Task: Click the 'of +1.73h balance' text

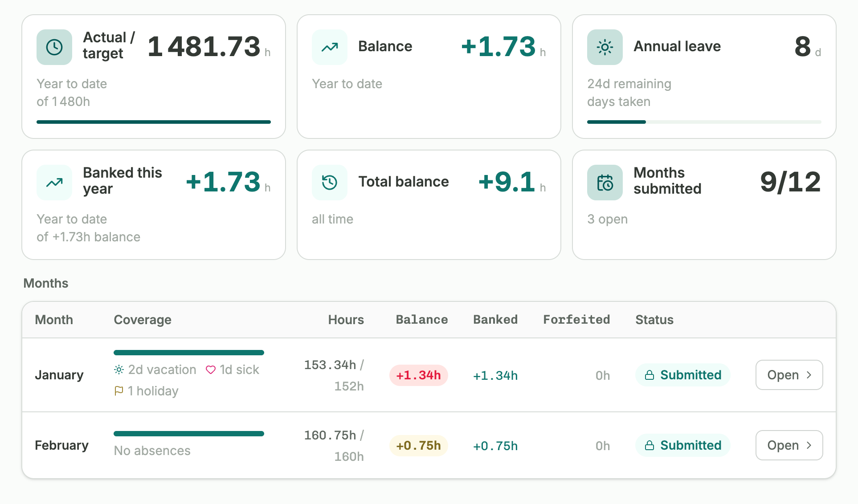Action: pyautogui.click(x=88, y=237)
